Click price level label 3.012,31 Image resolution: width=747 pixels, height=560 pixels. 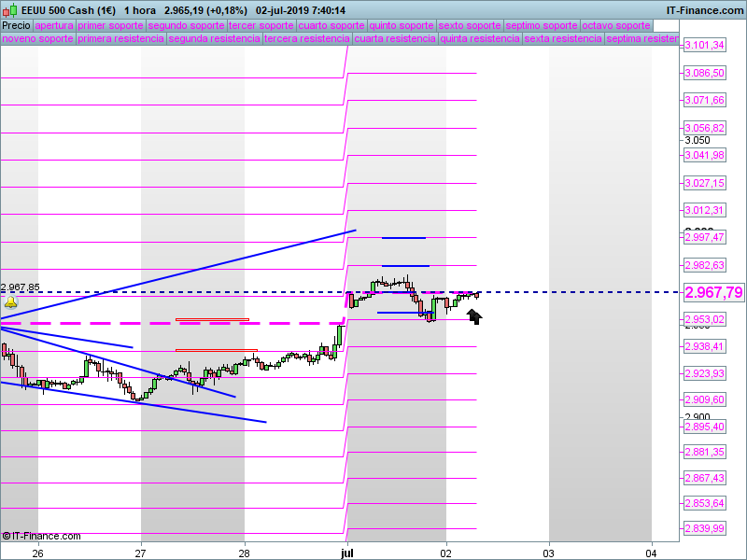tap(704, 210)
